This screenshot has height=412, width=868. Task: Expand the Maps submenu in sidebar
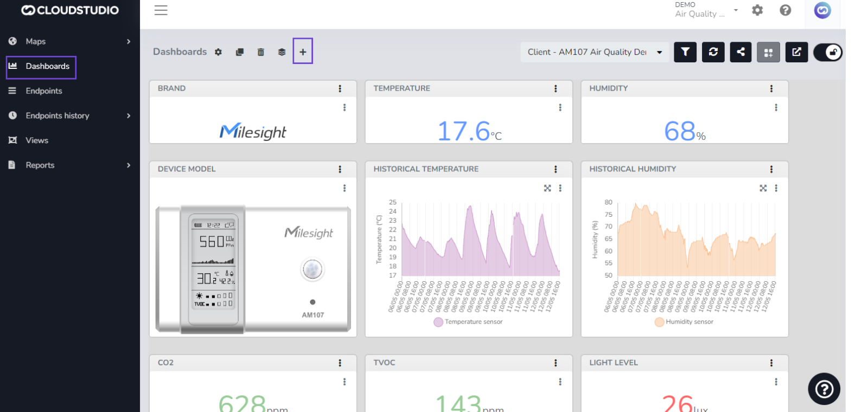[x=129, y=41]
